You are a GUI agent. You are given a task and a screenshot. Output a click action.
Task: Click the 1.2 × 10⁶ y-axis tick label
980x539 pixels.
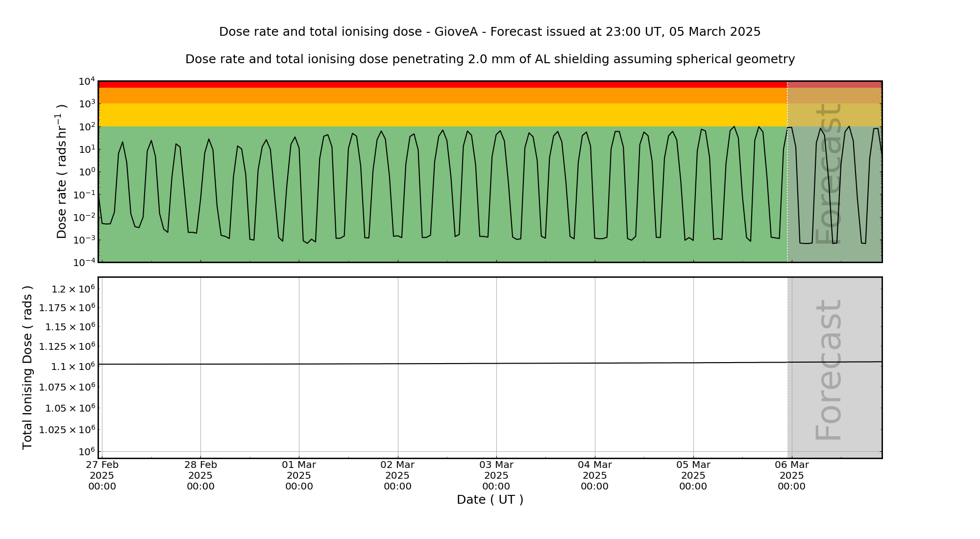73,289
